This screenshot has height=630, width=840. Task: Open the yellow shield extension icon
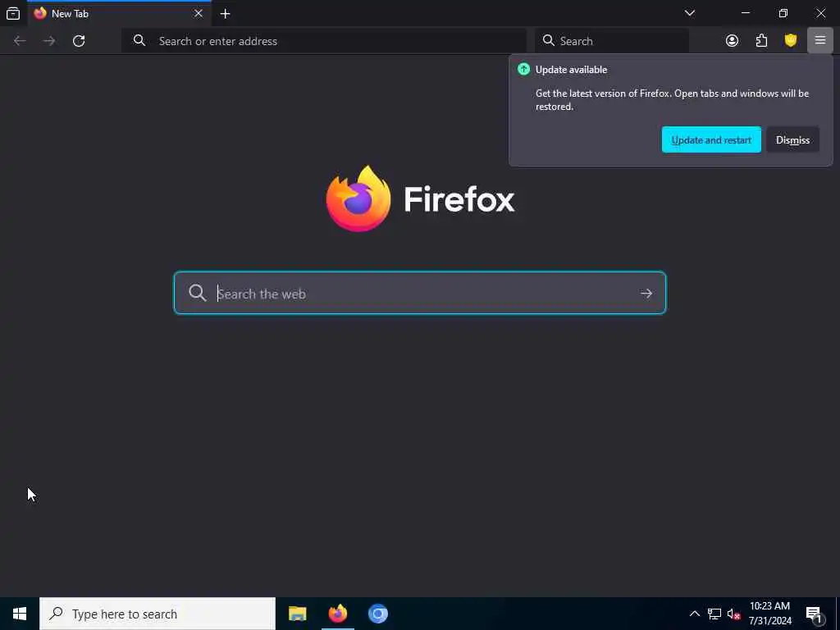pos(791,41)
